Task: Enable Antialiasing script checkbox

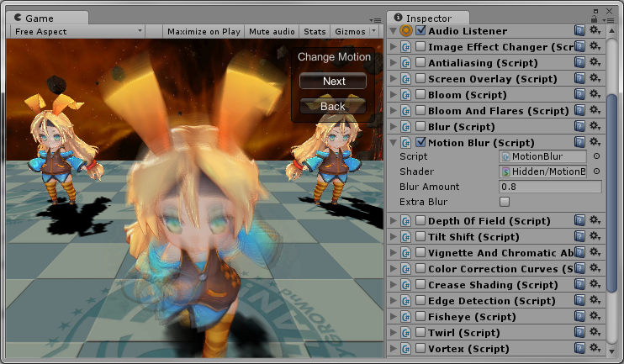Action: click(420, 62)
